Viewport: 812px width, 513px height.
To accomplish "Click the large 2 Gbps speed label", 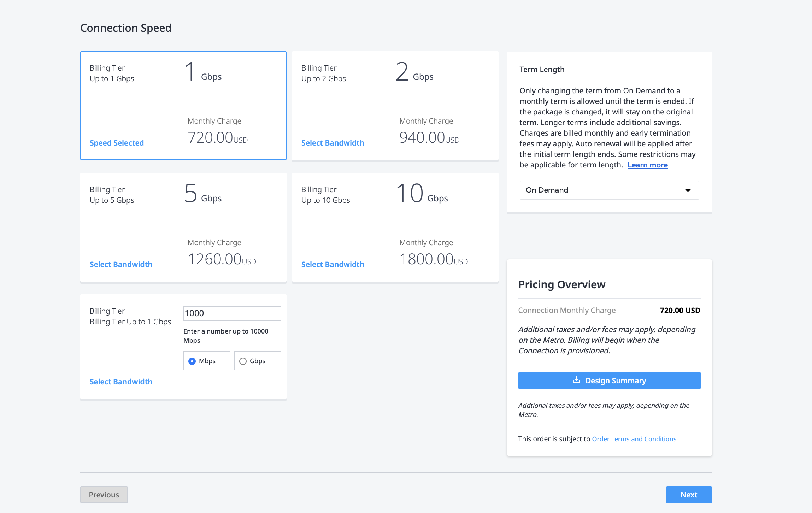I will click(414, 71).
